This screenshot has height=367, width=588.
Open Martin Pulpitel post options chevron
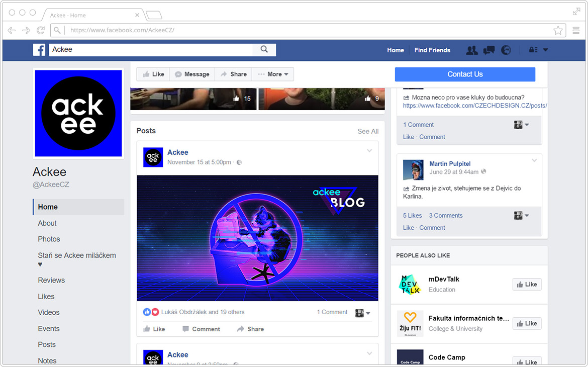click(534, 160)
